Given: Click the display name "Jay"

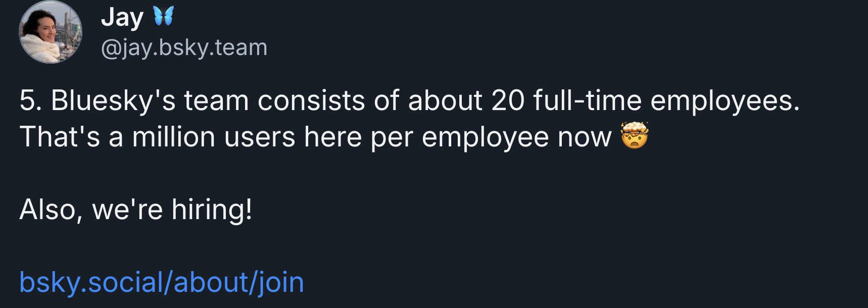Looking at the screenshot, I should coord(122,18).
